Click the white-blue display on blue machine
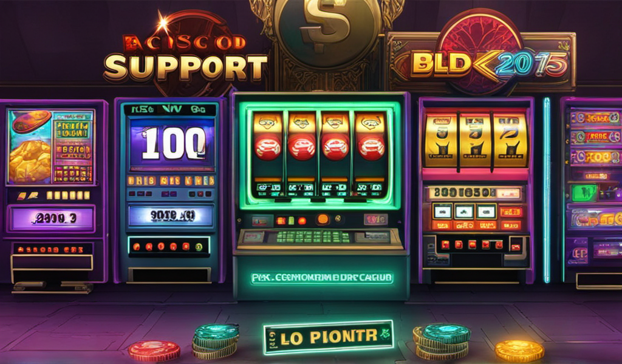Screen dimensions: 622x364 (x=171, y=217)
